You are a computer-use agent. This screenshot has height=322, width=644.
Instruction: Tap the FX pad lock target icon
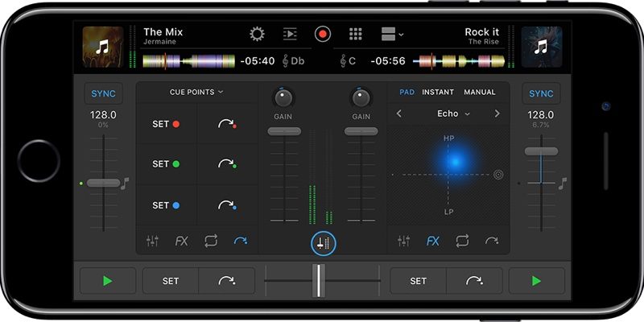[498, 175]
